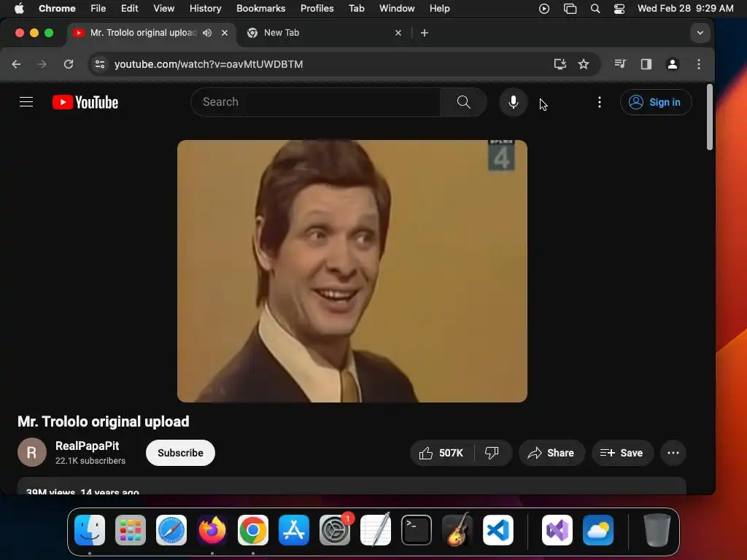Switch to the New Tab tab
This screenshot has height=560, width=747.
click(324, 33)
